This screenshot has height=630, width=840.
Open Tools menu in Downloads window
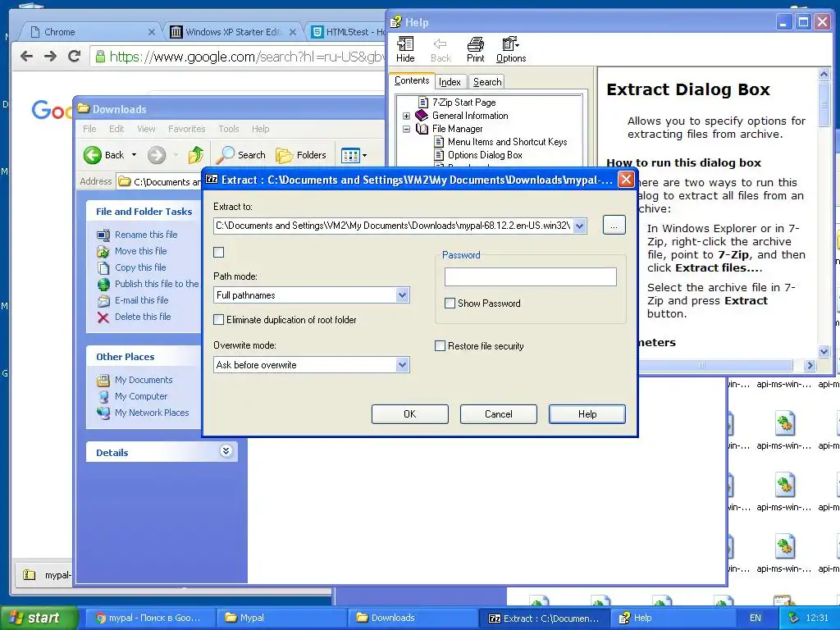(x=229, y=129)
